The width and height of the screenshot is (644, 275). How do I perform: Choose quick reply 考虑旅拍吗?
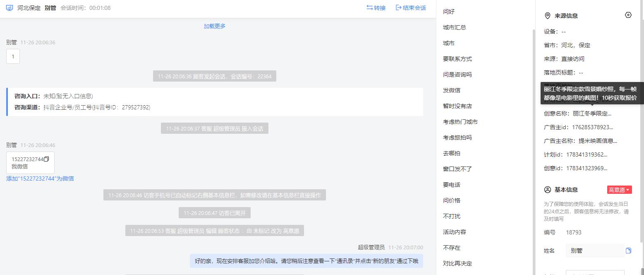[457, 137]
